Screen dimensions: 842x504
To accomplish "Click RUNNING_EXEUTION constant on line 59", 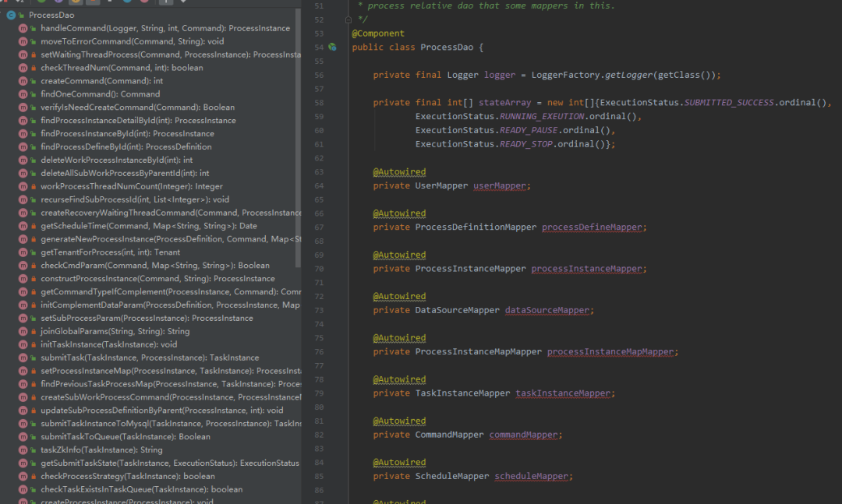I will [x=542, y=116].
